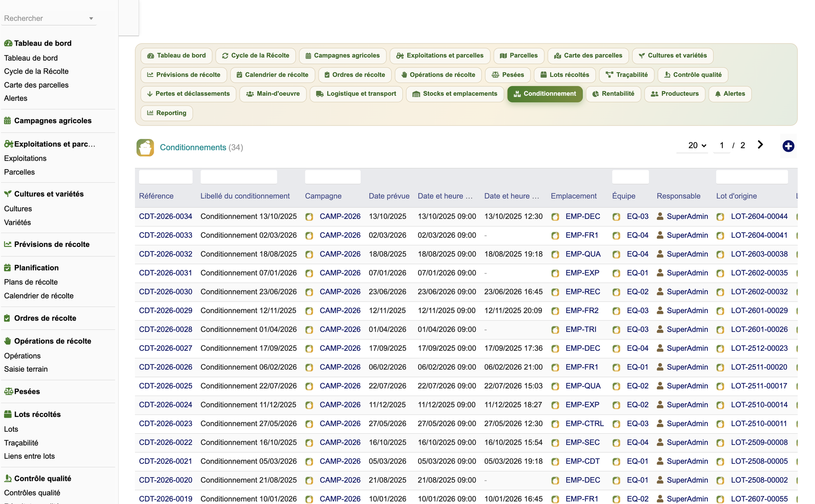The height and width of the screenshot is (504, 815).
Task: Click the Contrôle qualité sidebar microscope icon
Action: tap(8, 478)
